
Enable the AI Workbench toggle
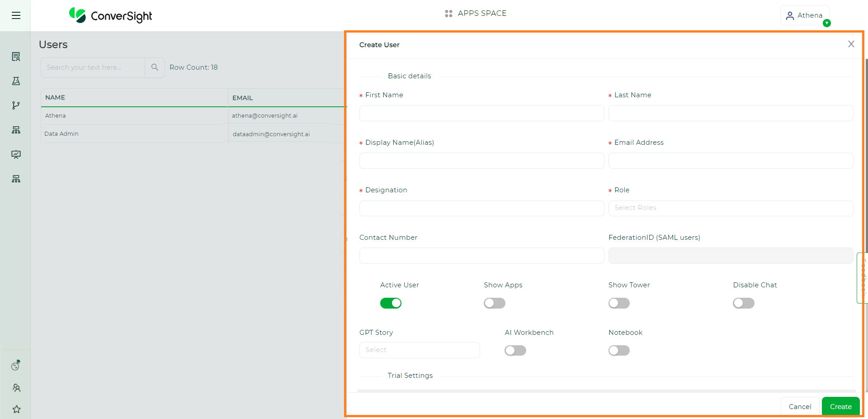point(515,351)
